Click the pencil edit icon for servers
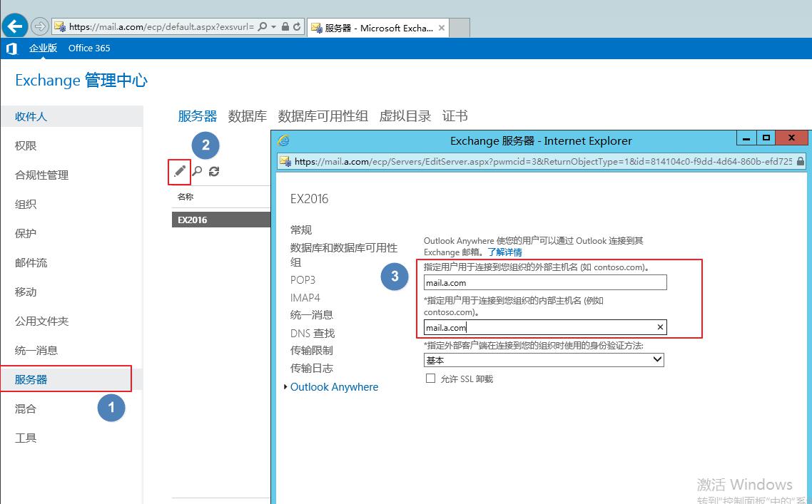The height and width of the screenshot is (504, 812). tap(180, 171)
